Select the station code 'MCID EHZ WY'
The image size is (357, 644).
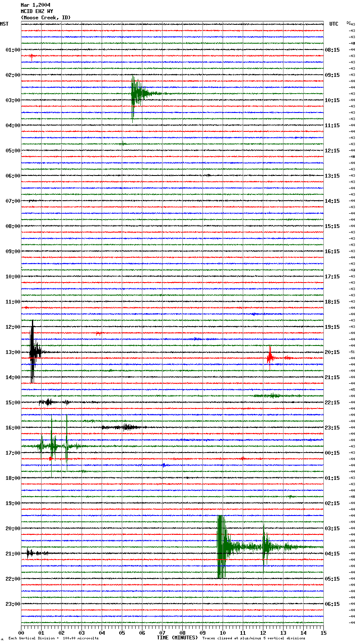[37, 11]
